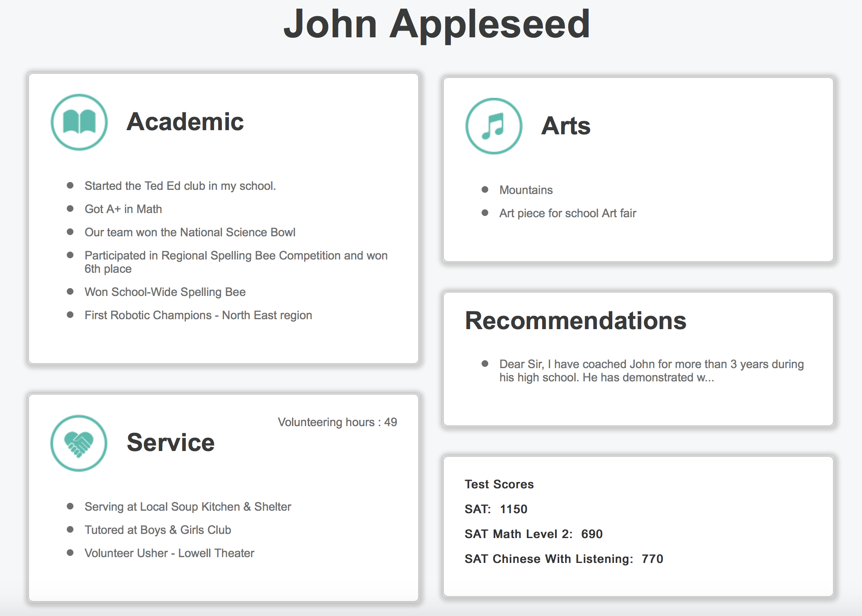Expand the truncated coach recommendation text
This screenshot has width=862, height=616.
point(651,371)
